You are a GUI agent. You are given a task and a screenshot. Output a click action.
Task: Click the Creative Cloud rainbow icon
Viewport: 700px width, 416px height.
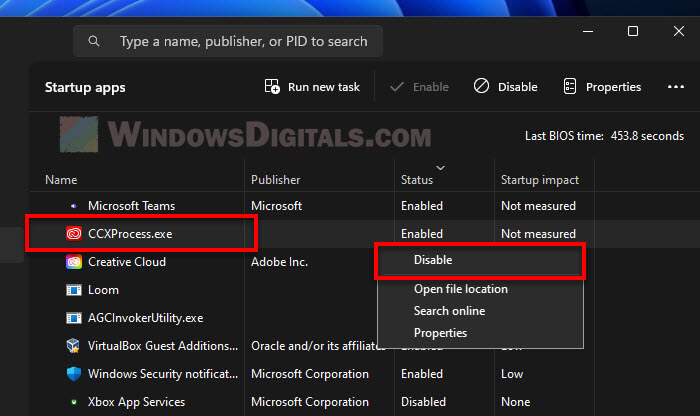(74, 262)
